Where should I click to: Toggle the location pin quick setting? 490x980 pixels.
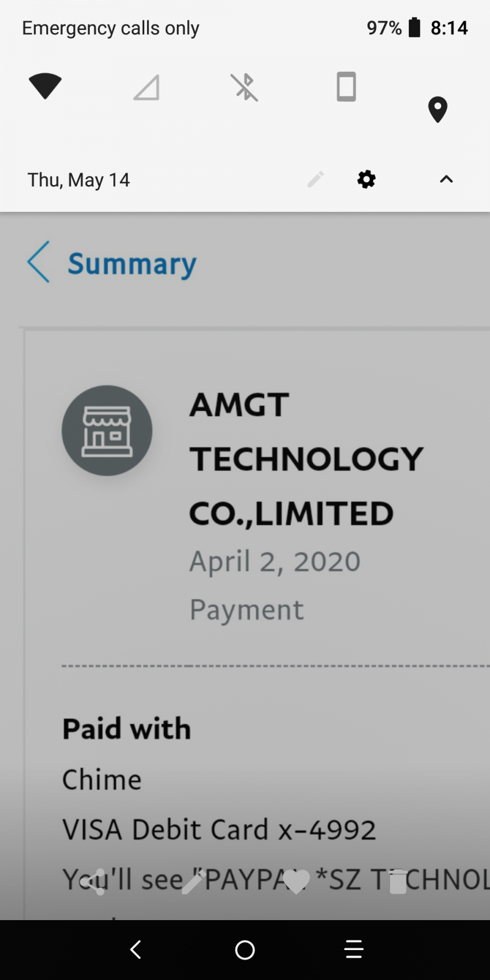[437, 109]
